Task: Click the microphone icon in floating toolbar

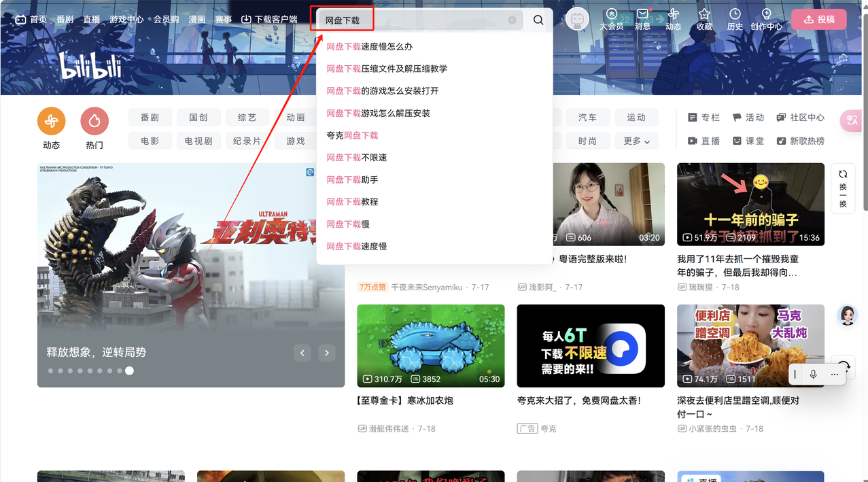Action: 813,375
